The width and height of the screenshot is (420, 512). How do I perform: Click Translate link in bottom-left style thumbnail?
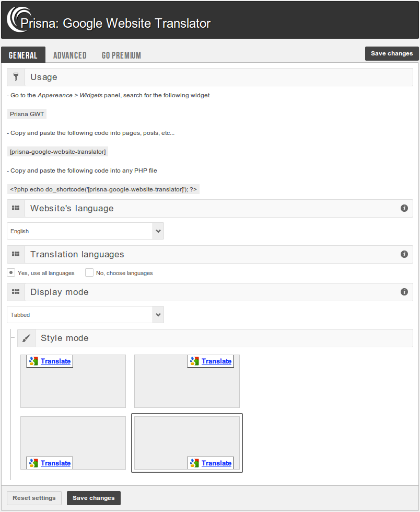(56, 463)
